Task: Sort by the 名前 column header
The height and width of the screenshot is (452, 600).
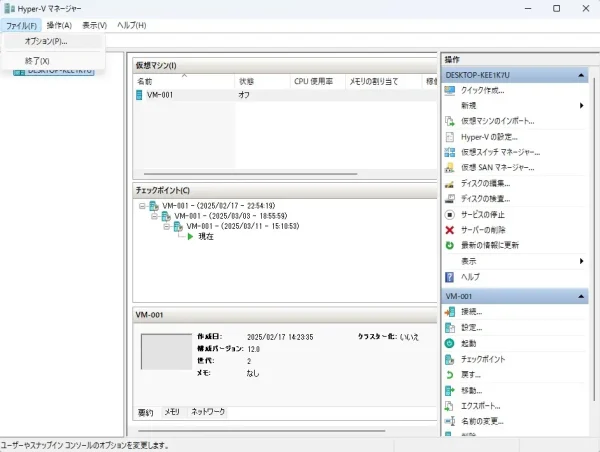Action: click(x=184, y=81)
